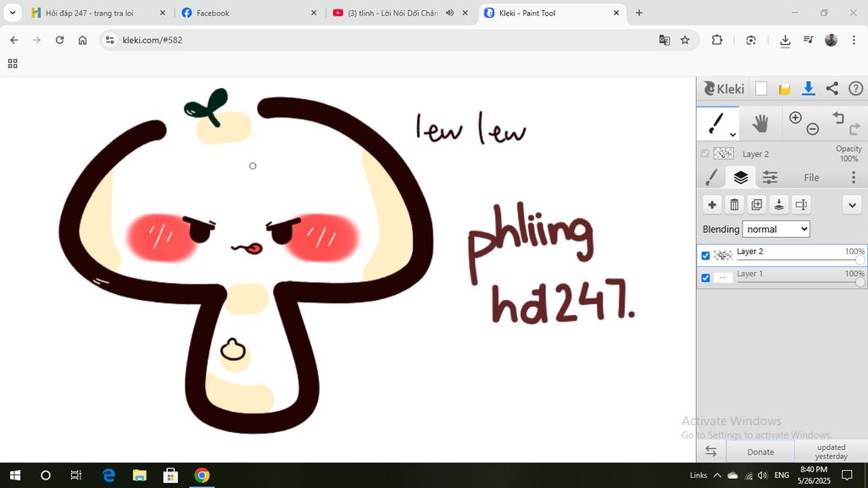
Task: Duplicate the selected layer
Action: coord(756,205)
